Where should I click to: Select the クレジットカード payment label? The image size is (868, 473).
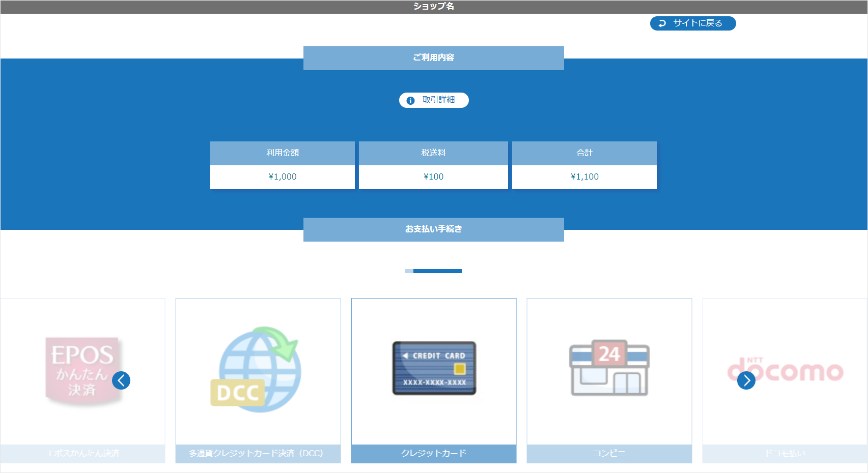[434, 453]
